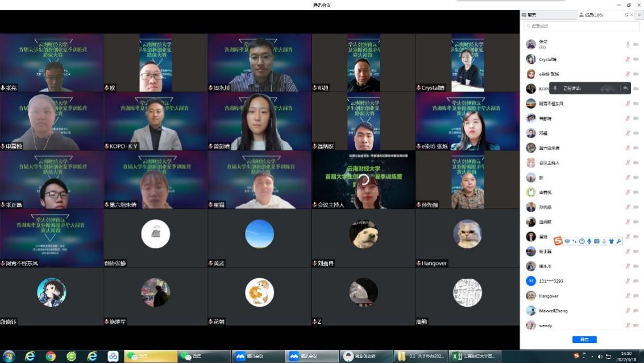This screenshot has width=644, height=363.
Task: Click the Sogou input method S logo
Action: coord(558,241)
